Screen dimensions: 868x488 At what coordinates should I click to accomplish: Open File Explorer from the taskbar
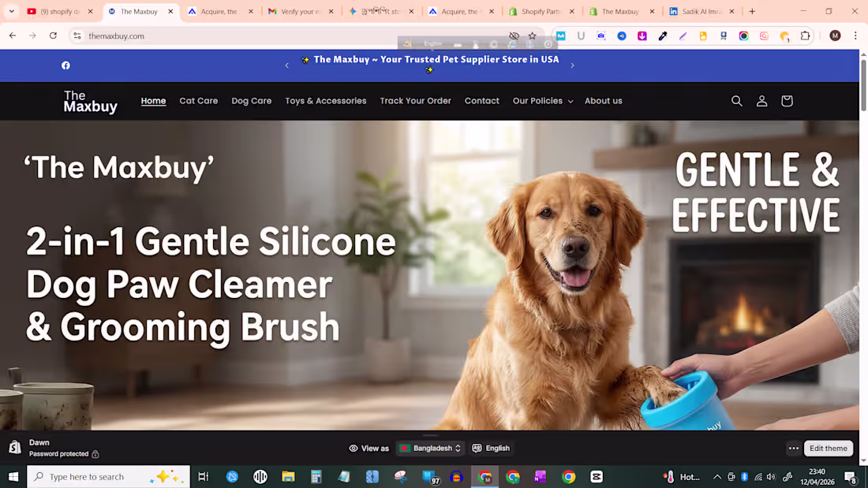[288, 476]
